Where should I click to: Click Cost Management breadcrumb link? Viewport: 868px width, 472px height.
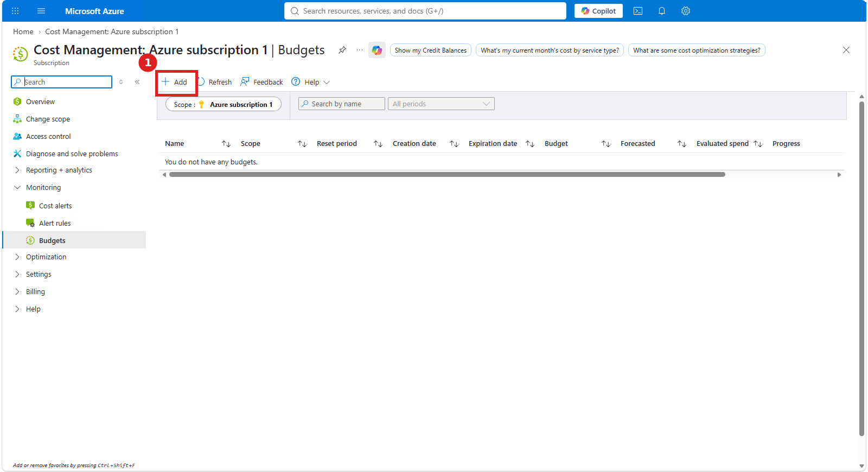point(112,31)
